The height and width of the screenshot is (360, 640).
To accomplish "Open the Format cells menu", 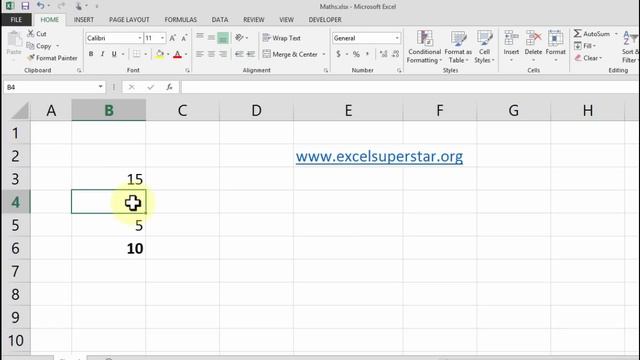I will pyautogui.click(x=556, y=46).
